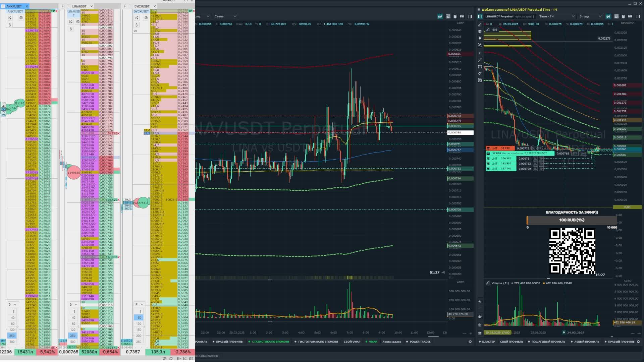Image resolution: width=644 pixels, height=362 pixels.
Task: Click the auto-scale zoom icon on right chart
Action: tap(608, 16)
